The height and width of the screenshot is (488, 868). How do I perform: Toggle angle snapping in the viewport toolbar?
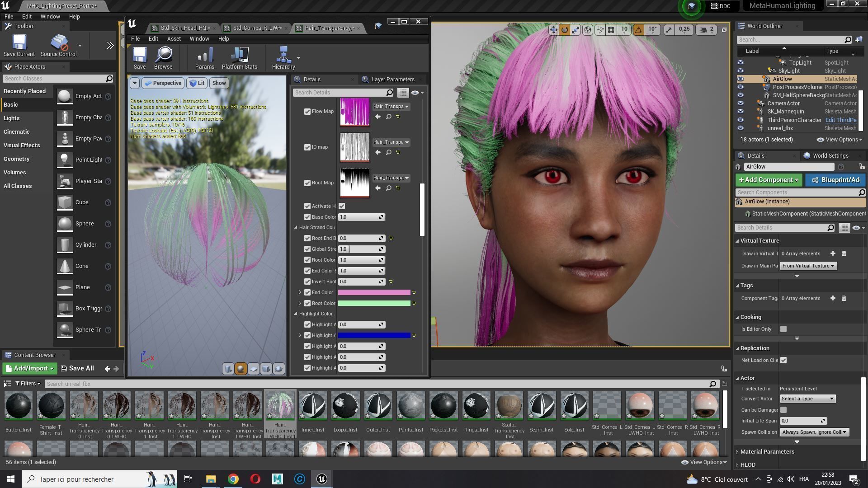pos(638,30)
